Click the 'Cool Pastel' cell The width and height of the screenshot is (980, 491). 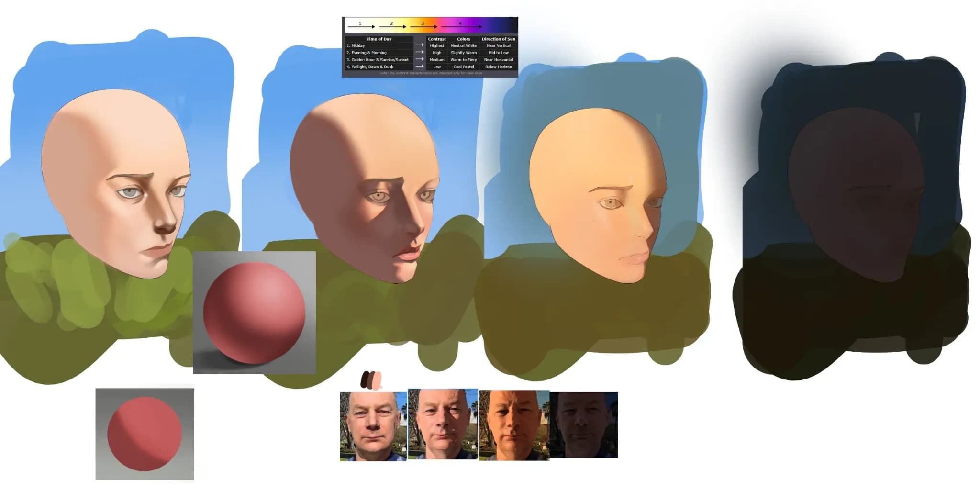(464, 67)
